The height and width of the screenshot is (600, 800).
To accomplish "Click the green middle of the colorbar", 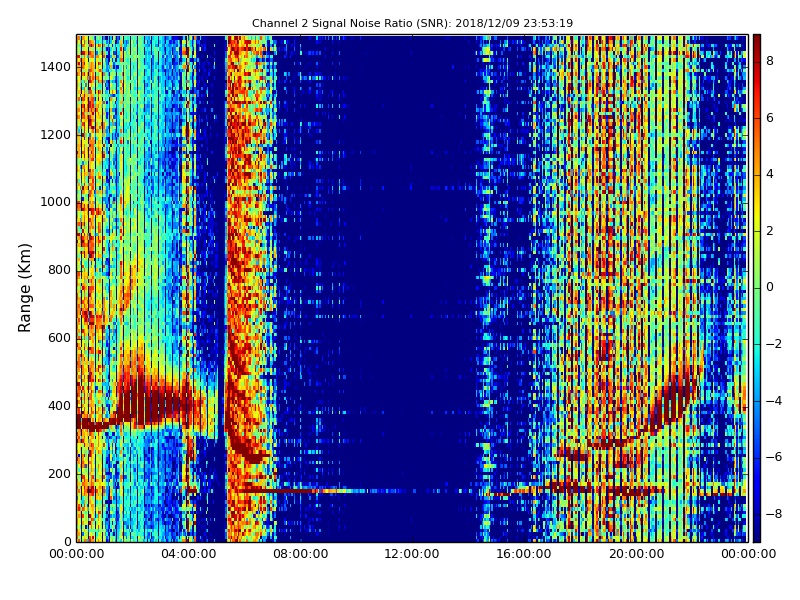I will [757, 288].
